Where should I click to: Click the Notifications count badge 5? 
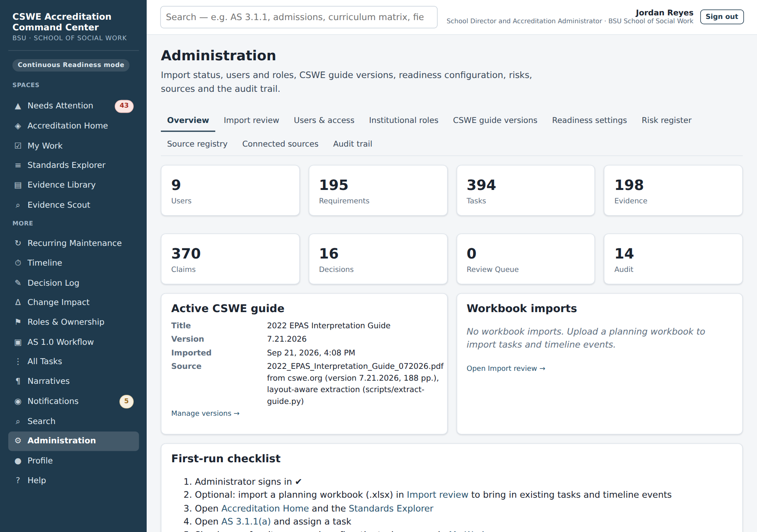point(126,401)
